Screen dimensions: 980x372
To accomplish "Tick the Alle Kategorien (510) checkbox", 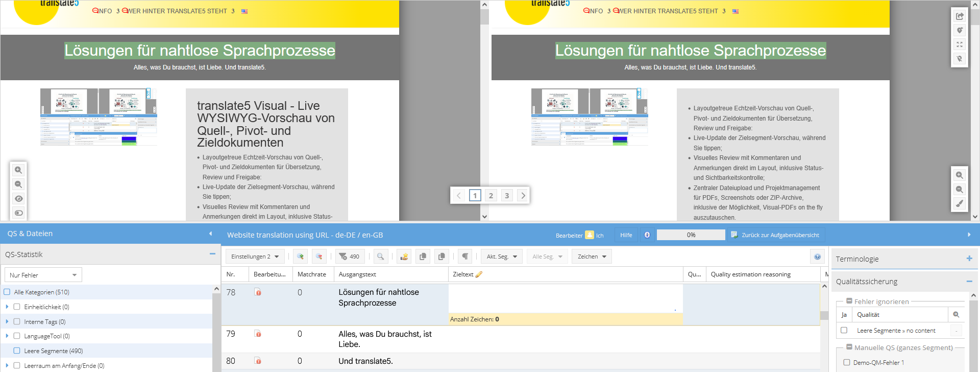I will coord(7,292).
